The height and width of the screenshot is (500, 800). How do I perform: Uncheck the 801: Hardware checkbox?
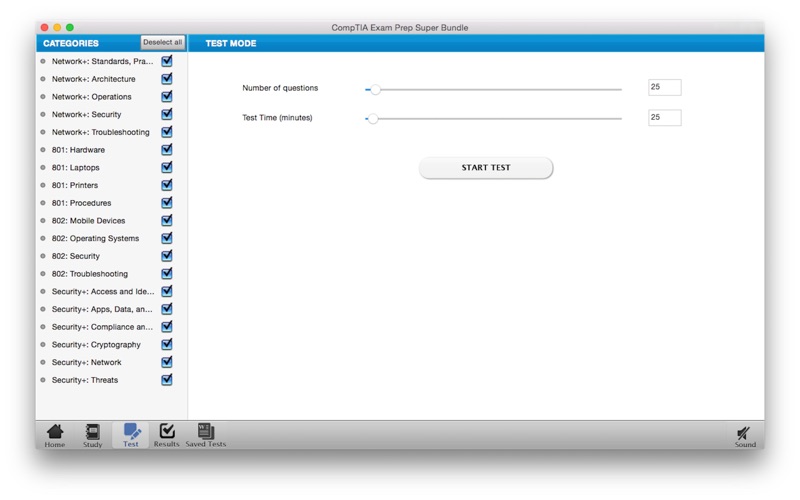pyautogui.click(x=167, y=150)
